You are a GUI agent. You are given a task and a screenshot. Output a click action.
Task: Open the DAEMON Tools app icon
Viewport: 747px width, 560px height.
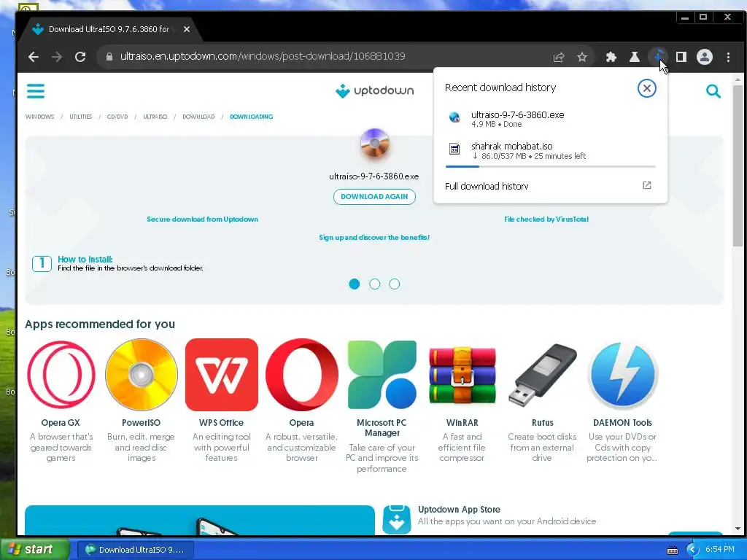pyautogui.click(x=623, y=375)
